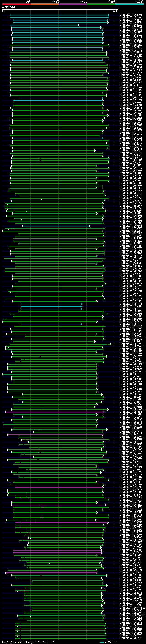Open hit UniRef100_B6TVJ4
Image resolution: width=146 pixels, height=644 pixels.
click(131, 37)
